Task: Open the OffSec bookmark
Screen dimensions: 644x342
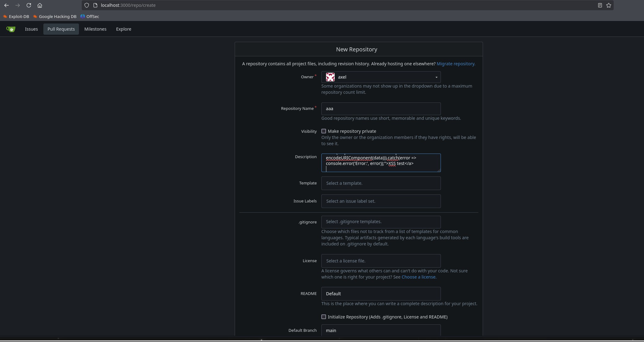Action: click(90, 16)
